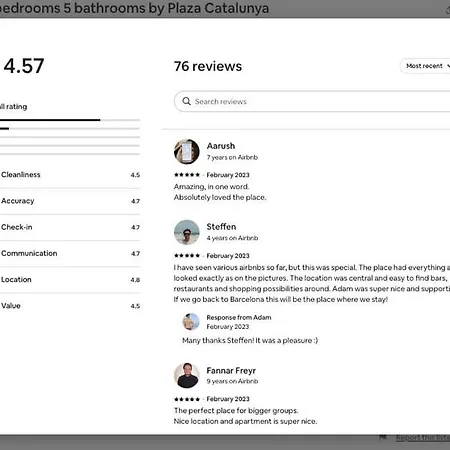Click host Adam's response avatar
The image size is (450, 450).
tap(191, 322)
